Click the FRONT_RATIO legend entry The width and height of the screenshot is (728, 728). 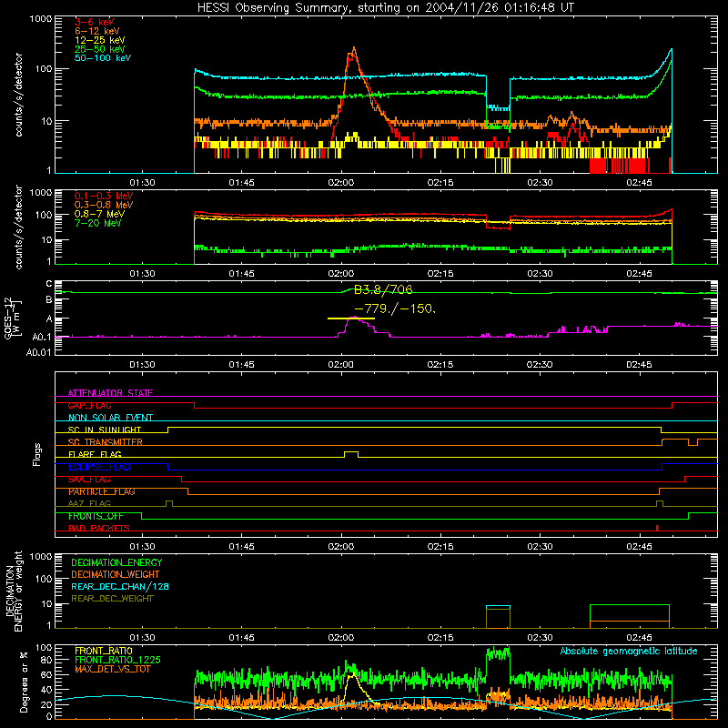[104, 651]
